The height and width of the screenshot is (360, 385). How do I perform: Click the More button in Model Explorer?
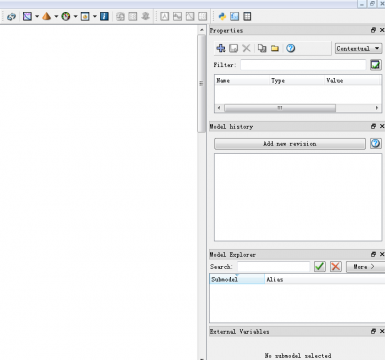coord(365,267)
